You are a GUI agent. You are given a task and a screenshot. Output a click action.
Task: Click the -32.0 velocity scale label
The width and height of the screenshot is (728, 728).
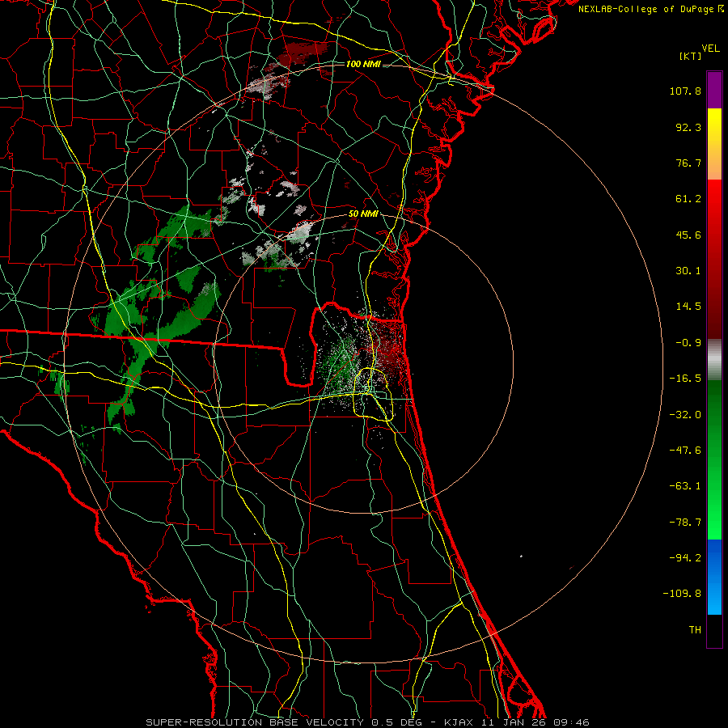[x=685, y=415]
